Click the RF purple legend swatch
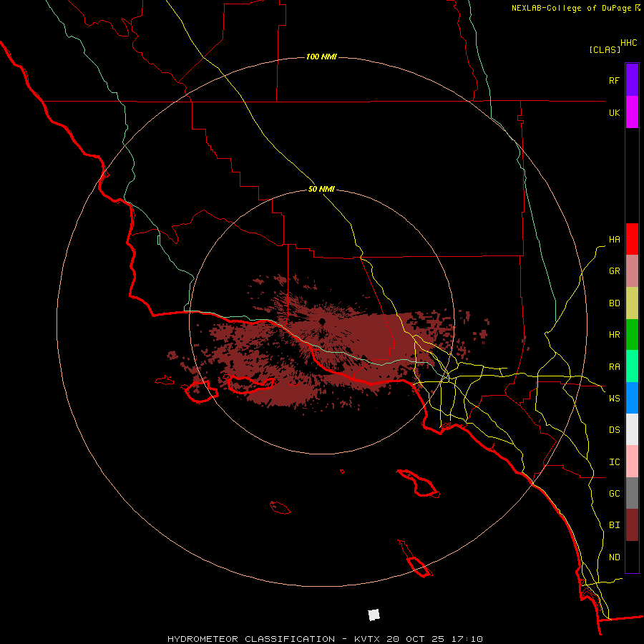 click(x=632, y=80)
